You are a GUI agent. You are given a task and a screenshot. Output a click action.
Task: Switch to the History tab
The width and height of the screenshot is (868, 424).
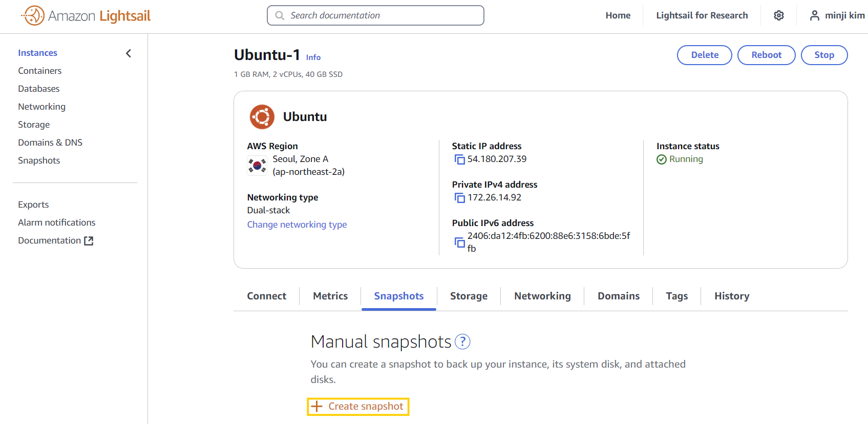(731, 296)
